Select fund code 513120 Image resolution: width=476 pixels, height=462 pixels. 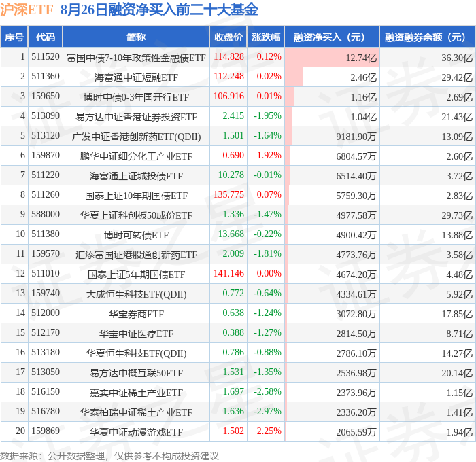46,136
